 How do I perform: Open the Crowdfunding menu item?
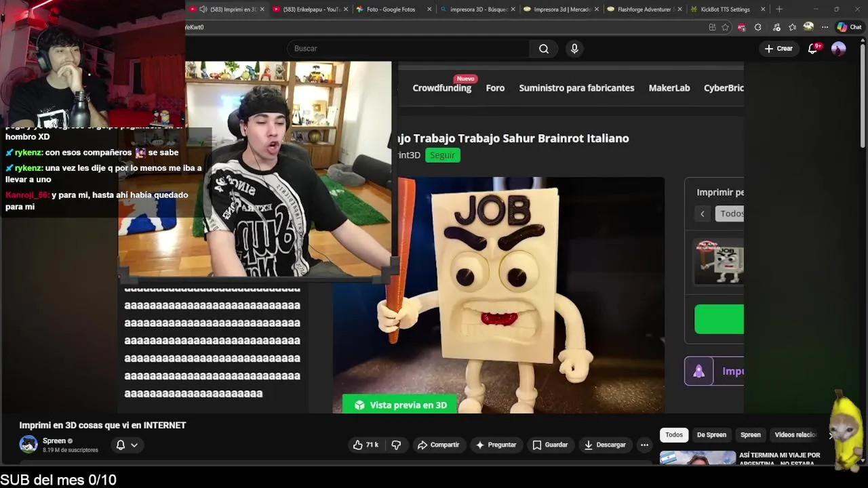coord(442,87)
